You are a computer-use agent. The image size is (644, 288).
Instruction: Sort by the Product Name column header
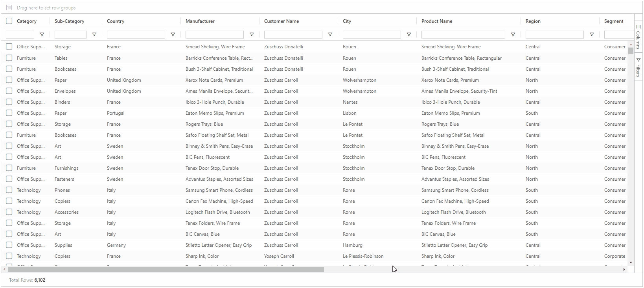[437, 21]
